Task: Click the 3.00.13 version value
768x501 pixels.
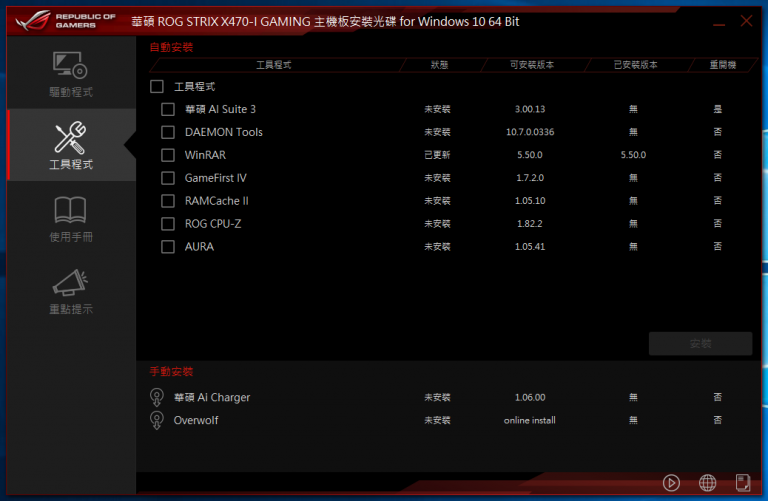Action: (x=530, y=109)
